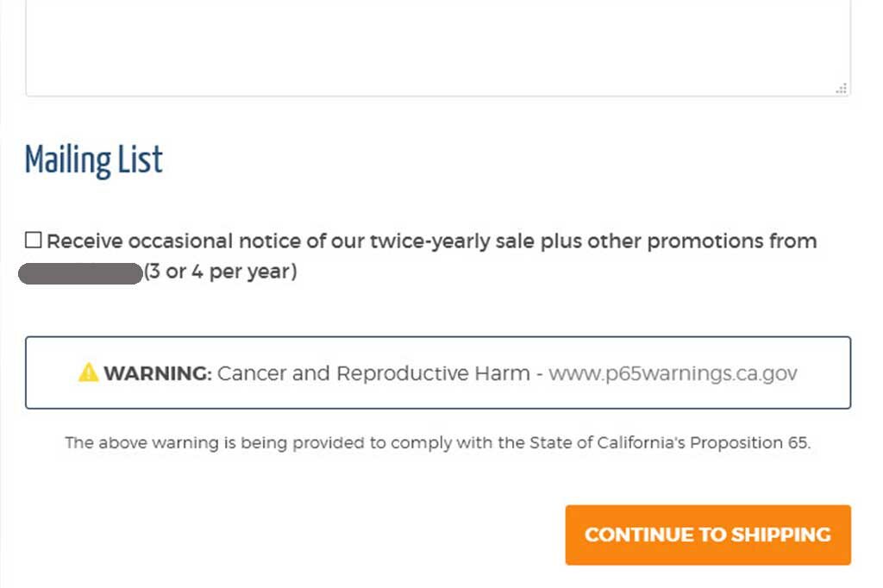Click the grey redacted company name

[80, 273]
